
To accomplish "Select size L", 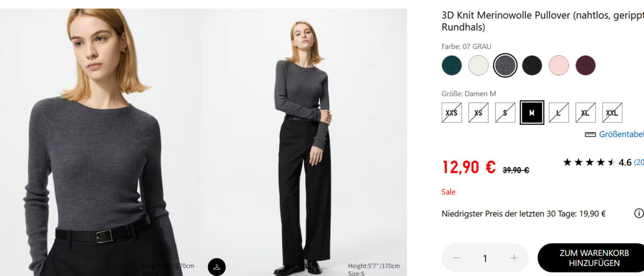I will [559, 113].
